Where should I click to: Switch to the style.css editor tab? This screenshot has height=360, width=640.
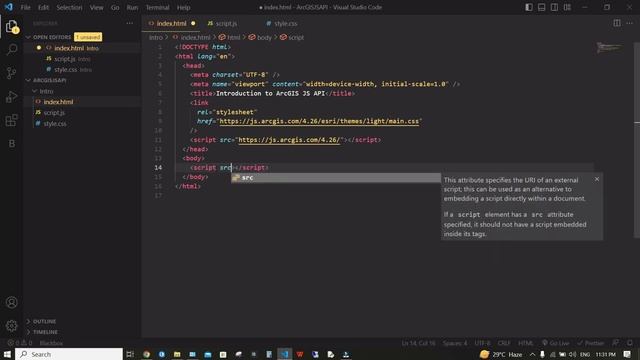coord(285,24)
